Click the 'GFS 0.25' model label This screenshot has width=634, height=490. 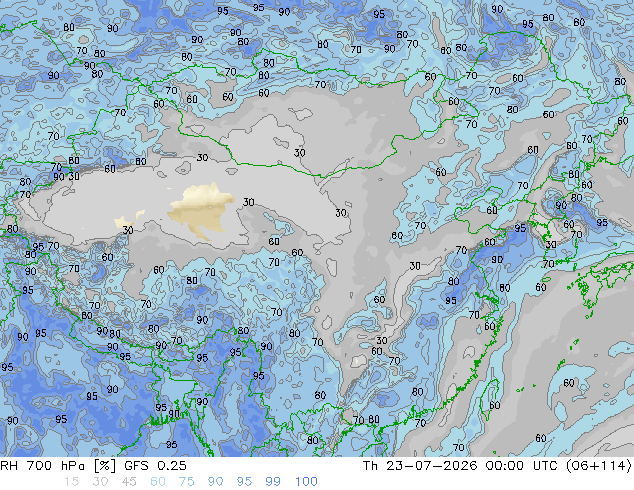155,466
